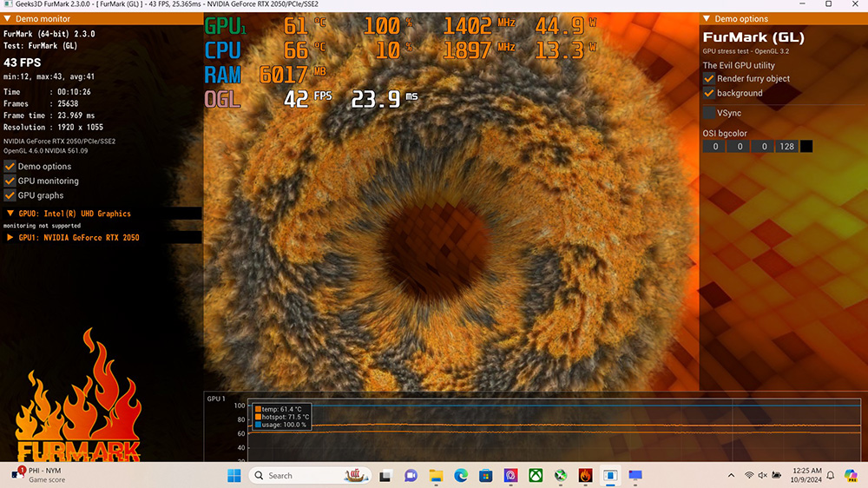Disable the background checkbox
Viewport: 868px width, 488px height.
[x=708, y=93]
